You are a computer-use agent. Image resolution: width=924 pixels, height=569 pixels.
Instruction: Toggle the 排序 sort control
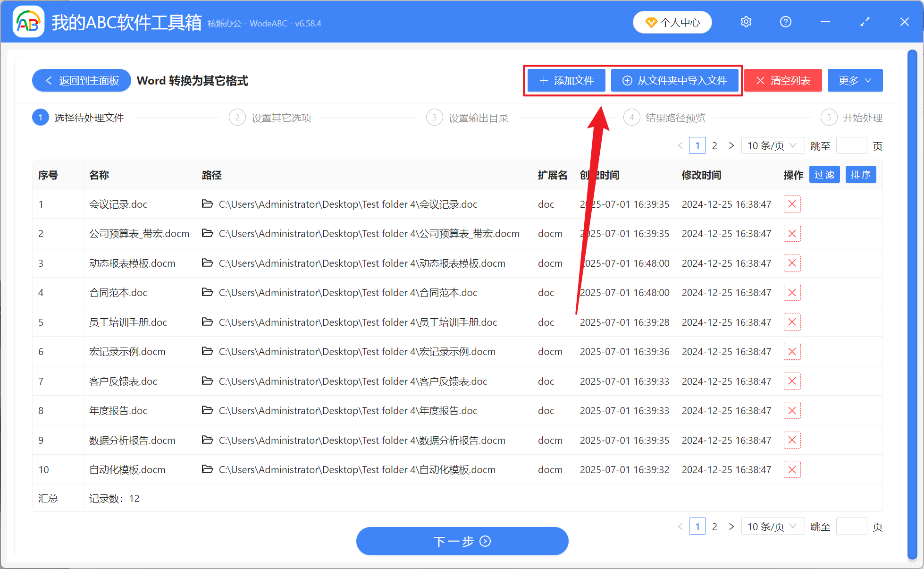click(861, 174)
